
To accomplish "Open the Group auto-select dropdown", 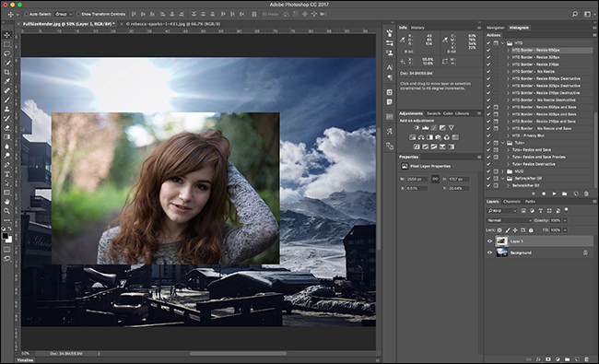I will pyautogui.click(x=64, y=14).
